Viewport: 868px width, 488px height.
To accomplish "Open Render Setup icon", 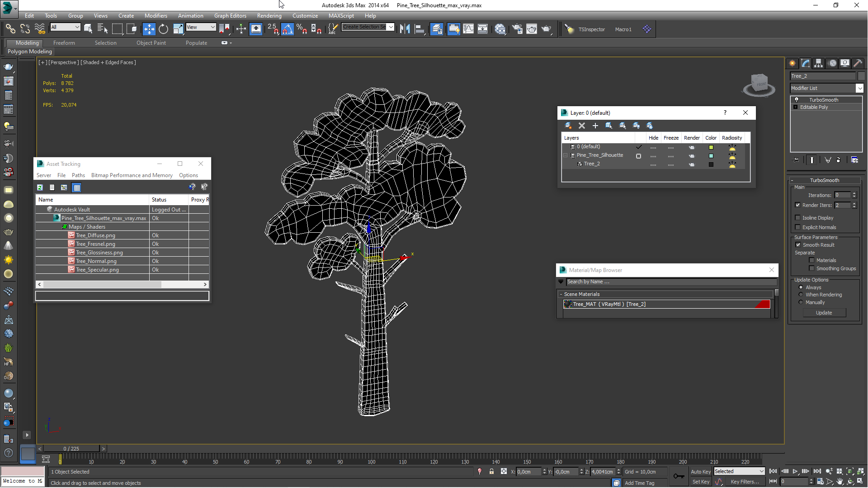I will 517,29.
